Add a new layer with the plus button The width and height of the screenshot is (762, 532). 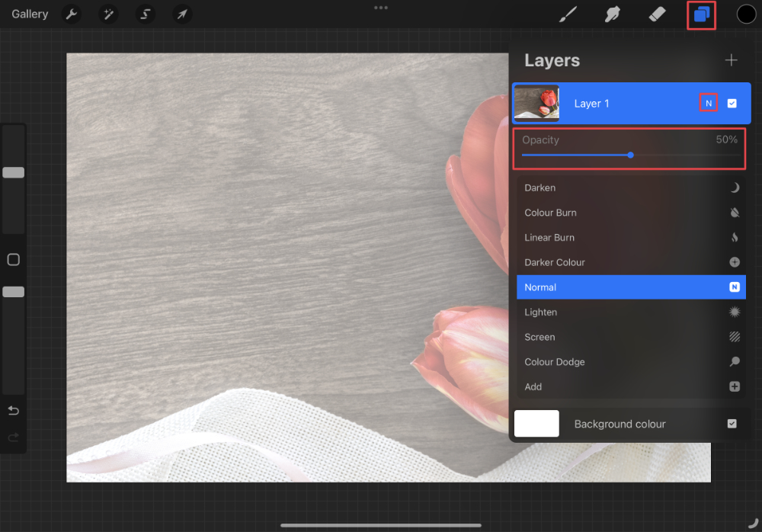coord(731,60)
